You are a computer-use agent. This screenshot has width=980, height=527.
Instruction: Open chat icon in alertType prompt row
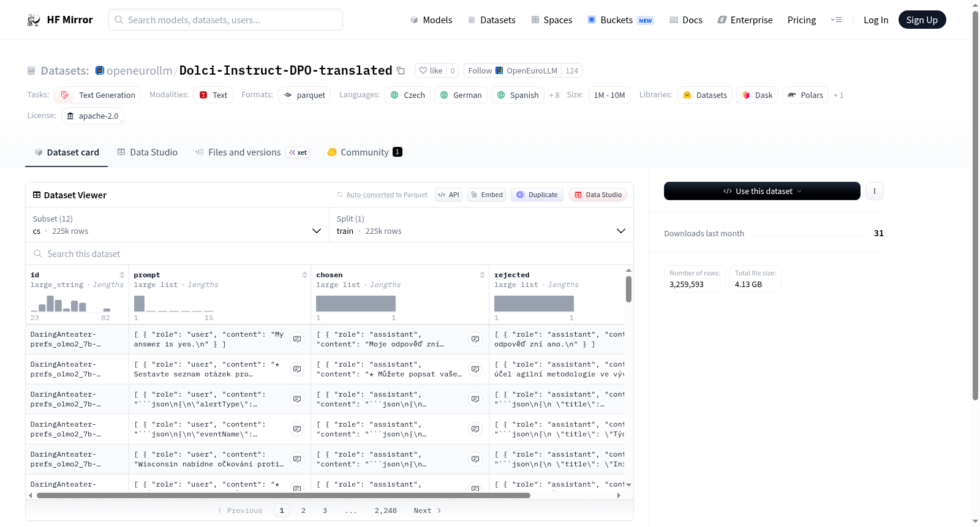coord(297,399)
